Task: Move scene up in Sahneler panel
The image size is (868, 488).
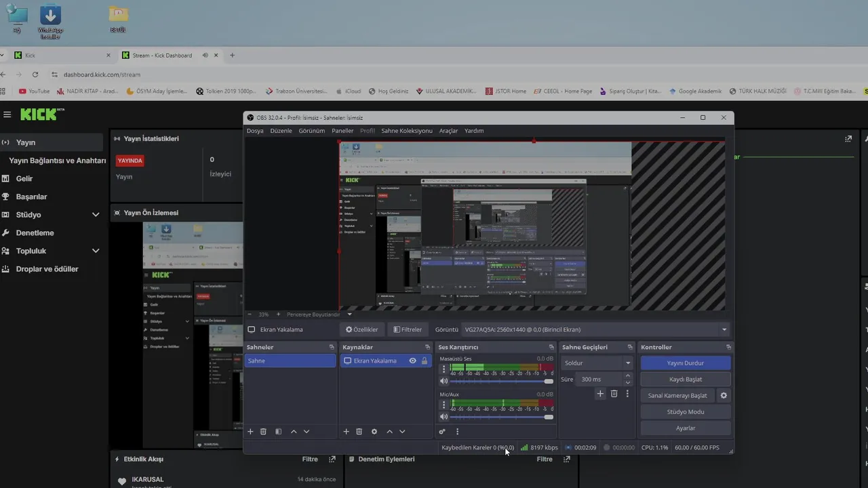Action: pyautogui.click(x=294, y=432)
